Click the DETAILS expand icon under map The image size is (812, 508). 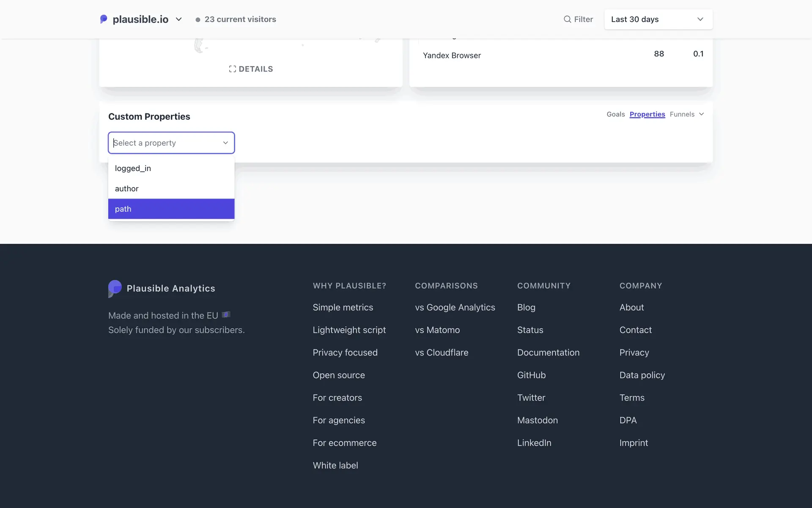click(232, 69)
